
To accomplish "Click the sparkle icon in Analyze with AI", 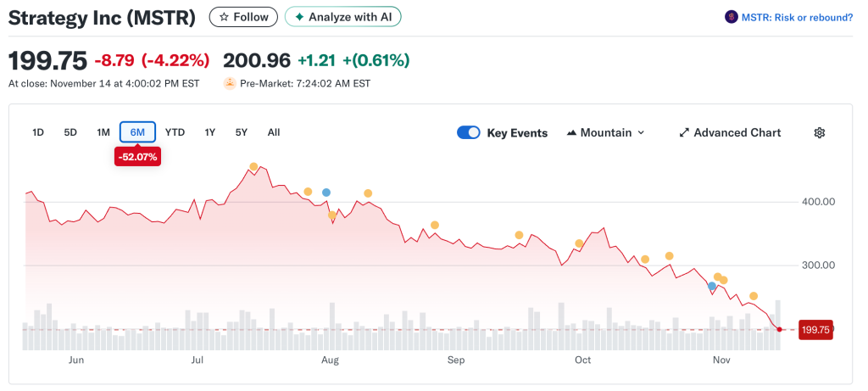I will (x=299, y=17).
